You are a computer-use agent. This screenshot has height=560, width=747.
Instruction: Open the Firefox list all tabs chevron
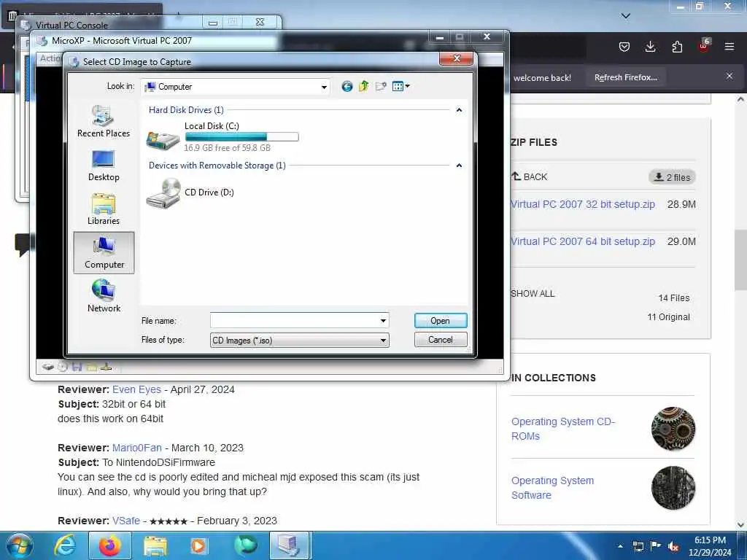(626, 16)
